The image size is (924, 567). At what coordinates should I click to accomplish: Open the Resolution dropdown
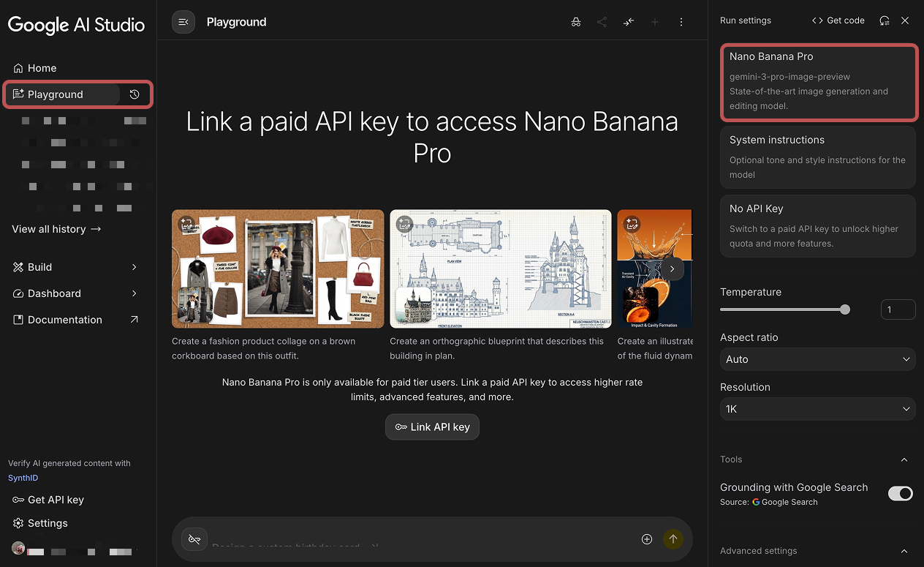coord(817,409)
